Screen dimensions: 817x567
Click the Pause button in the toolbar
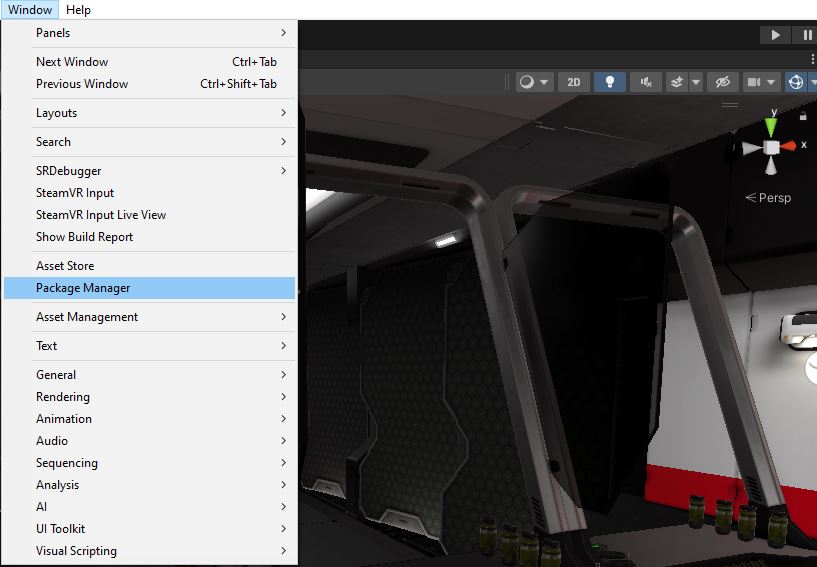(807, 35)
